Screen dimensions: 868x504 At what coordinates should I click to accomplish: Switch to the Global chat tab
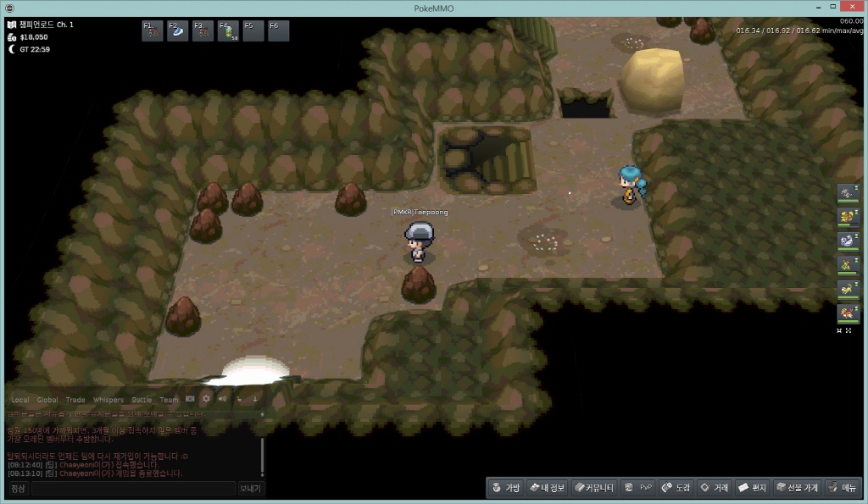(x=47, y=400)
